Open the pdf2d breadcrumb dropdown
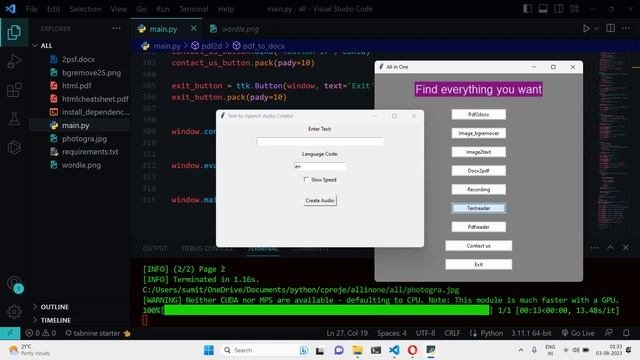Viewport: 640px width, 360px height. (207, 46)
